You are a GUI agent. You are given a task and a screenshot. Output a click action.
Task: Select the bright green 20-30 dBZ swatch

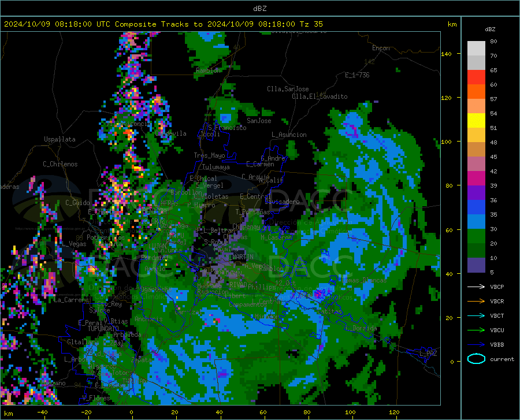(476, 236)
